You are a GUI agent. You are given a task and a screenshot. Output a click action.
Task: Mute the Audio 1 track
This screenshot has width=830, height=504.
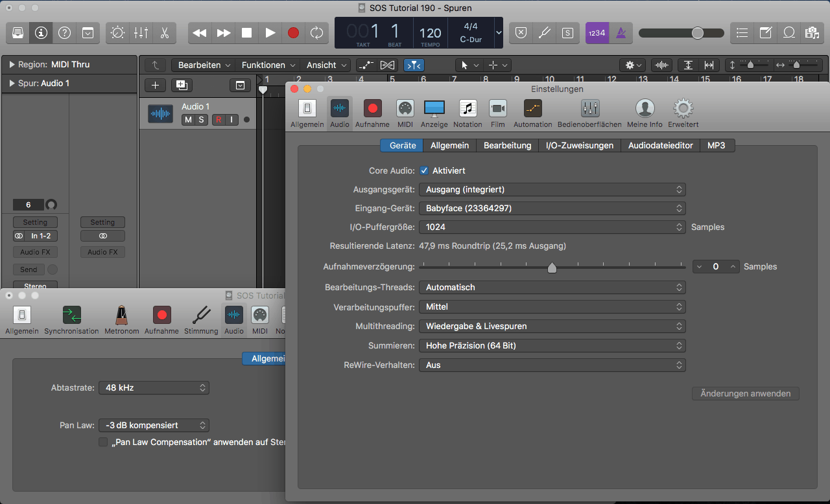click(x=188, y=120)
